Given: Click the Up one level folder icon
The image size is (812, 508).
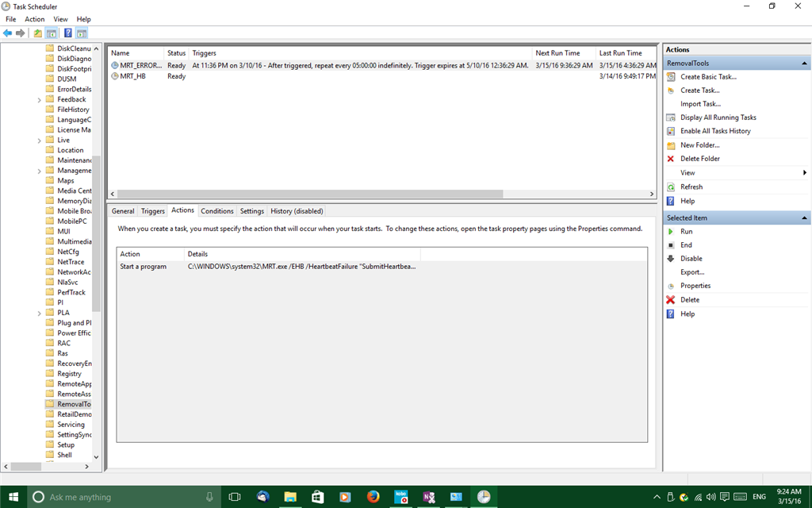Looking at the screenshot, I should 38,33.
